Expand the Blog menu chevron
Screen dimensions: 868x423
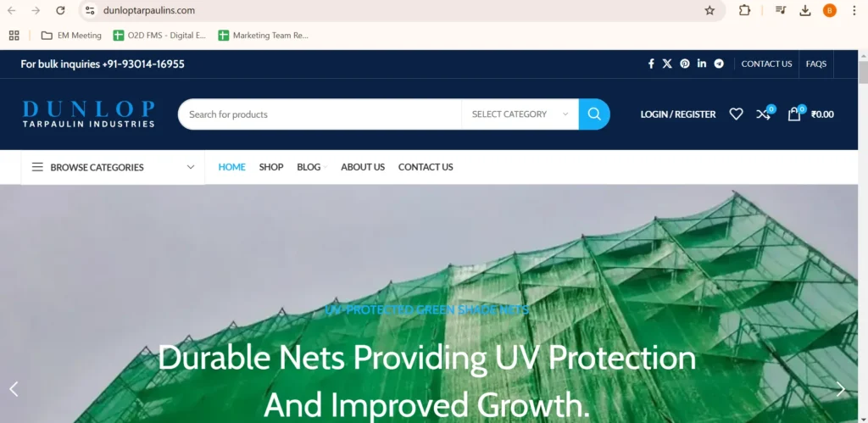click(x=325, y=167)
